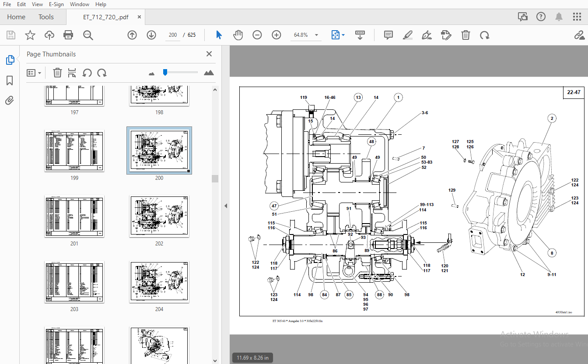The image size is (588, 364).
Task: Click thumbnail panel scrollbar handle
Action: click(x=214, y=178)
